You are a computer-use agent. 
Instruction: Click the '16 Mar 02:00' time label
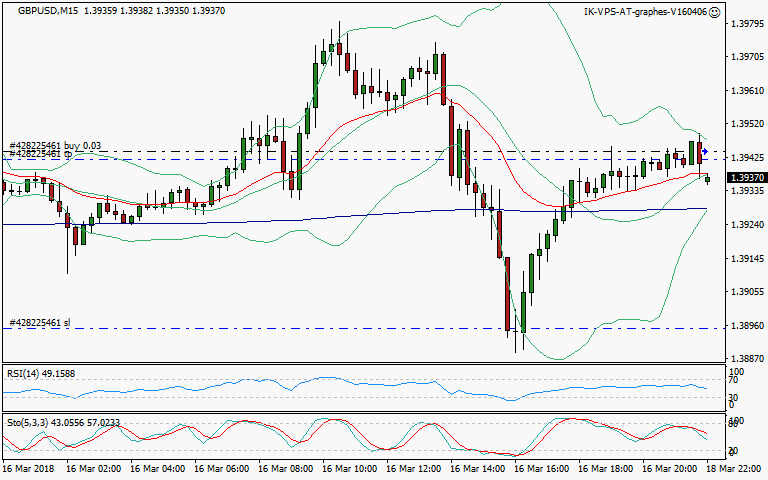[94, 469]
